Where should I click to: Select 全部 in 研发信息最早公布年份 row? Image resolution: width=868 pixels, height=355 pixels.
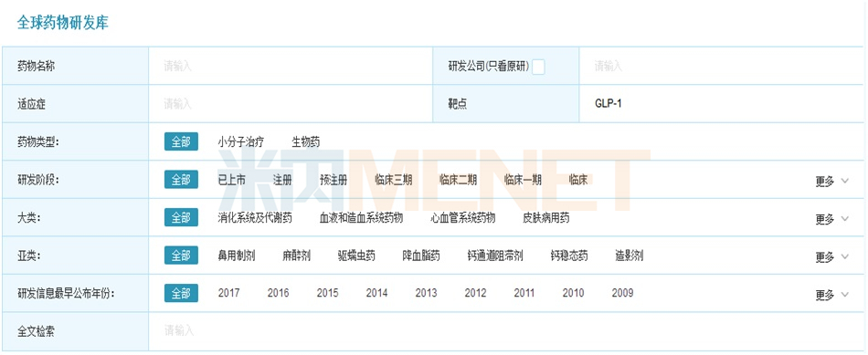click(181, 293)
